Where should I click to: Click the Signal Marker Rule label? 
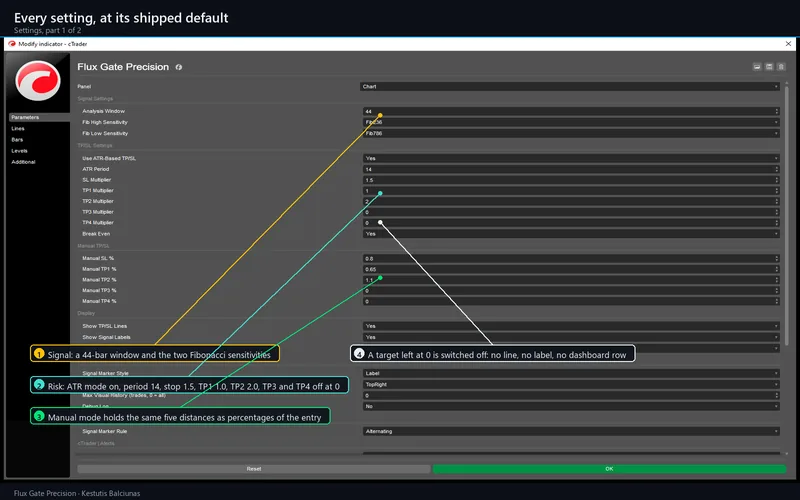(105, 432)
